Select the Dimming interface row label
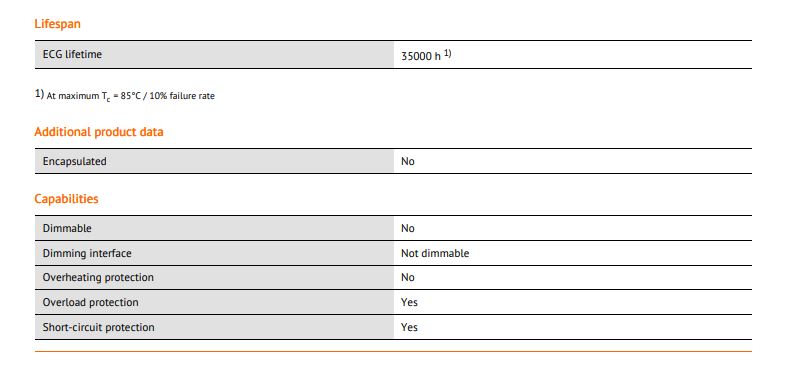This screenshot has height=365, width=787. pyautogui.click(x=87, y=254)
